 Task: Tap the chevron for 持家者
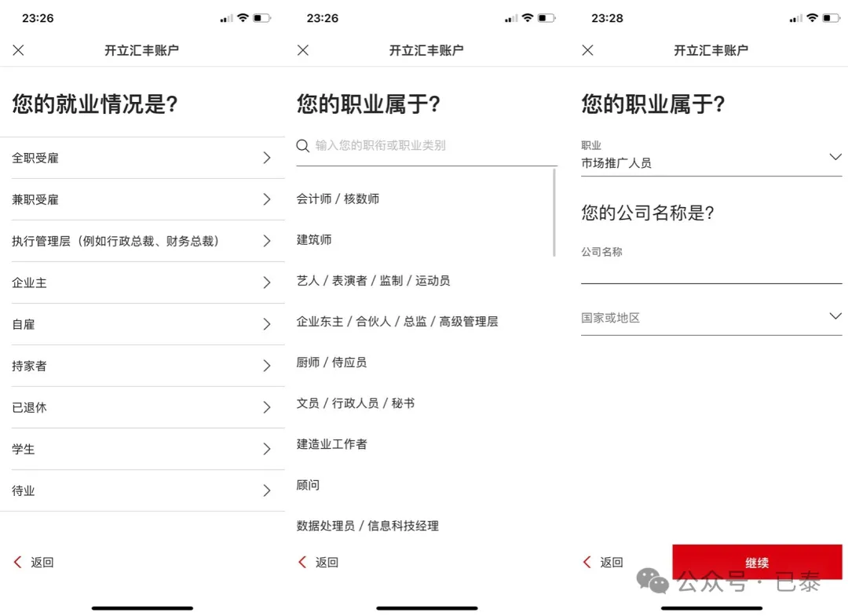[267, 366]
